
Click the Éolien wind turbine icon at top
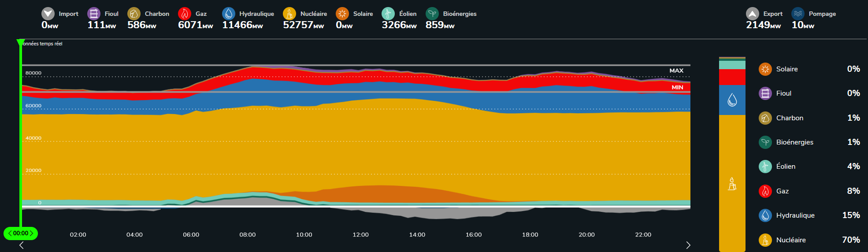(x=388, y=14)
